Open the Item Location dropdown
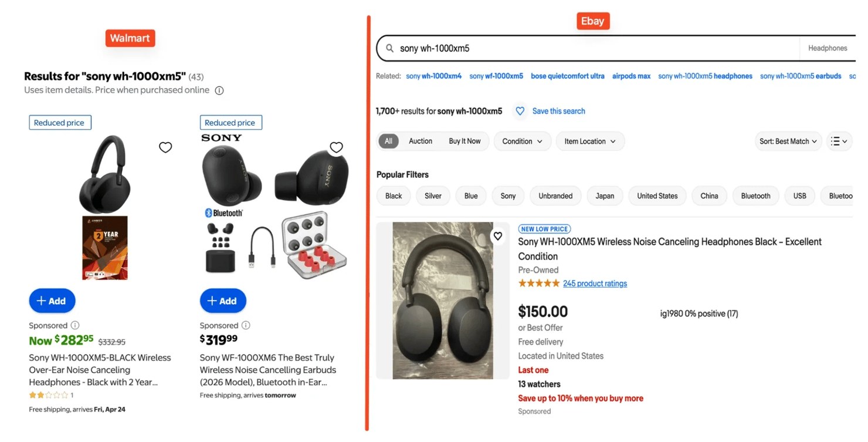868x442 pixels. (x=589, y=141)
